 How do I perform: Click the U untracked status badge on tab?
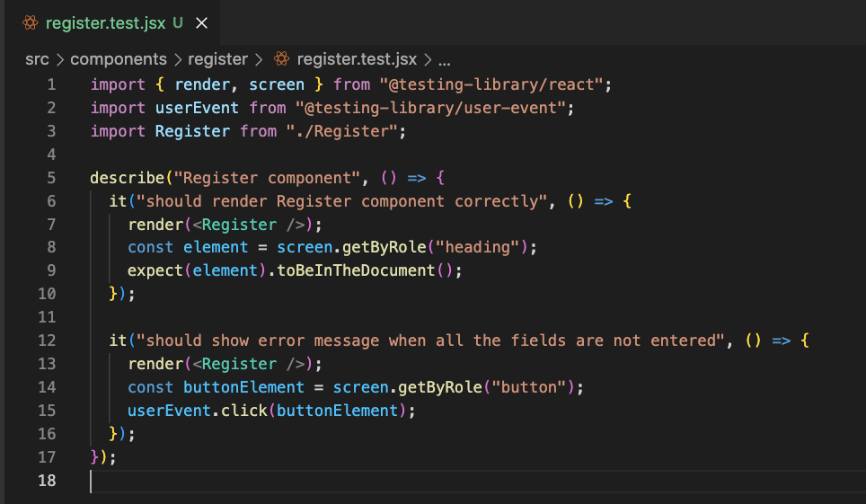click(178, 22)
